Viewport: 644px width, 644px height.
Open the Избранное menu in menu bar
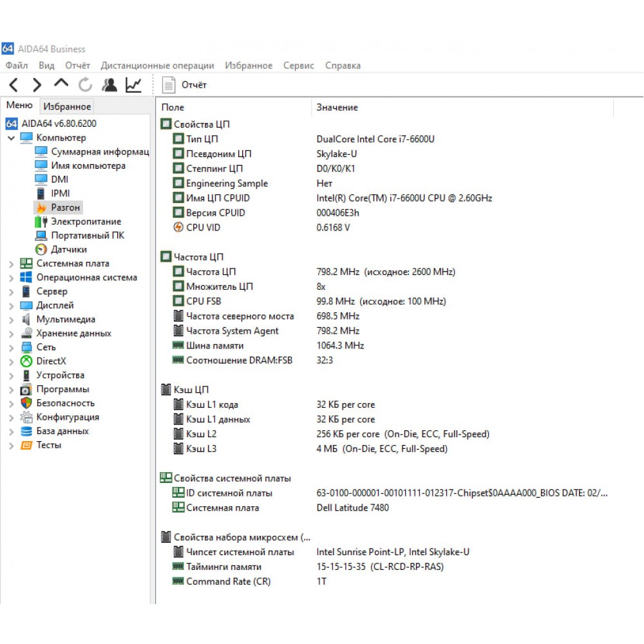pyautogui.click(x=249, y=65)
